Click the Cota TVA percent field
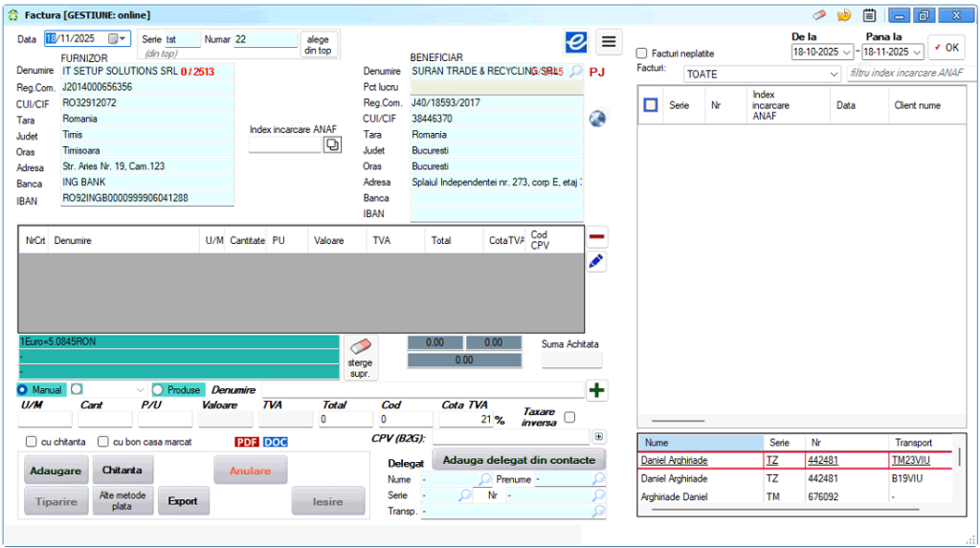This screenshot has height=548, width=980. [467, 419]
